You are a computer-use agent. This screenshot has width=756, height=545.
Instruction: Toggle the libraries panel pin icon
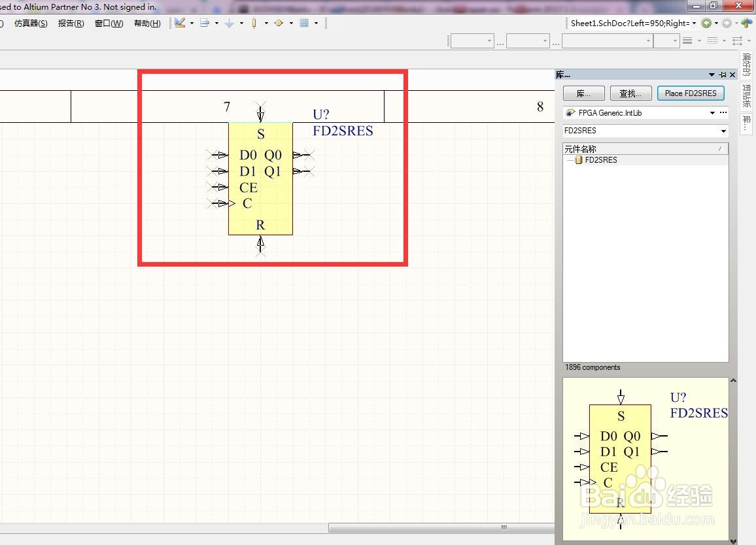click(722, 74)
